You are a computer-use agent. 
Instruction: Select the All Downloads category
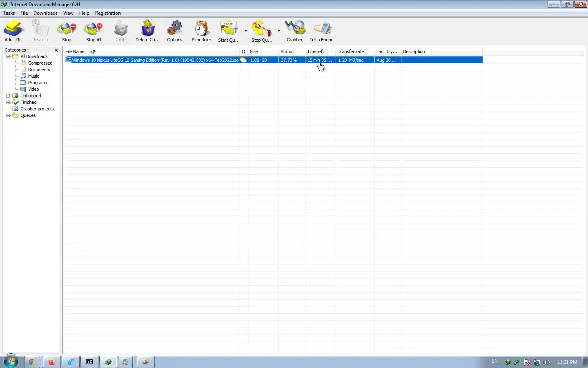coord(34,56)
